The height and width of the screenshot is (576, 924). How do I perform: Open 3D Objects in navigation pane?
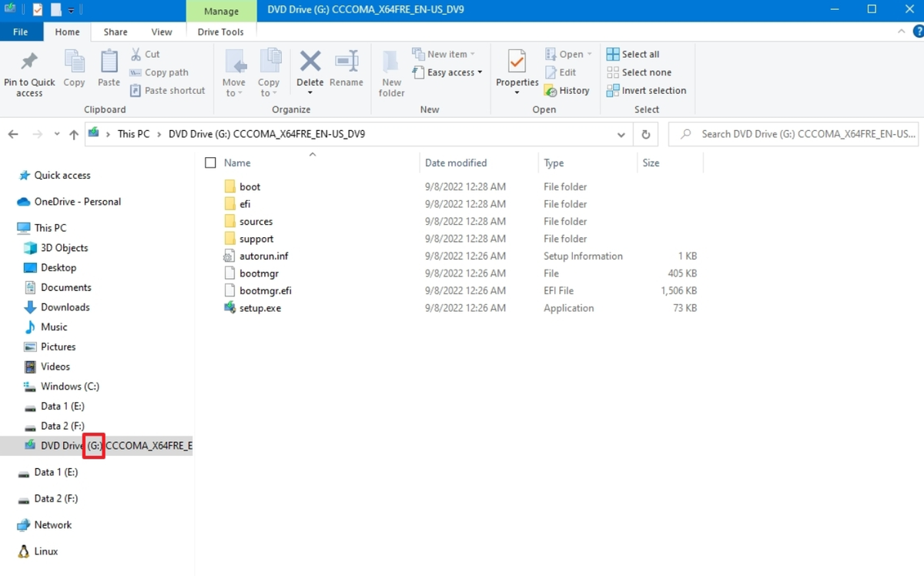click(64, 248)
